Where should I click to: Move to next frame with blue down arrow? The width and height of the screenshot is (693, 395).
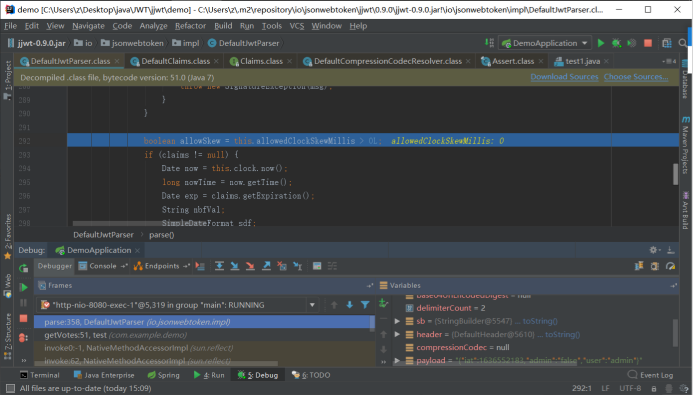click(x=350, y=305)
